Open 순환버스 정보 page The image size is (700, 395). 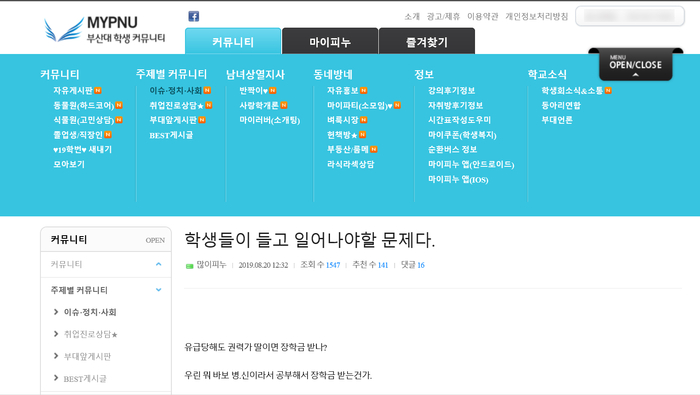[452, 150]
